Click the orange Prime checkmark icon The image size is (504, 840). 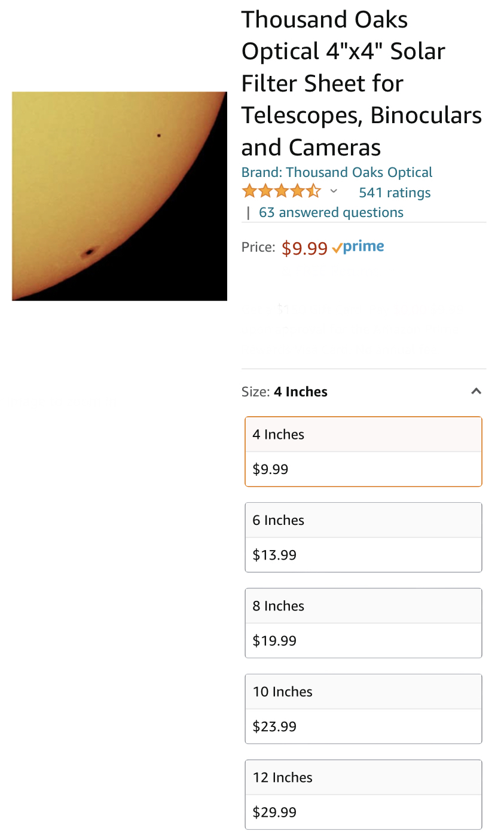(337, 248)
